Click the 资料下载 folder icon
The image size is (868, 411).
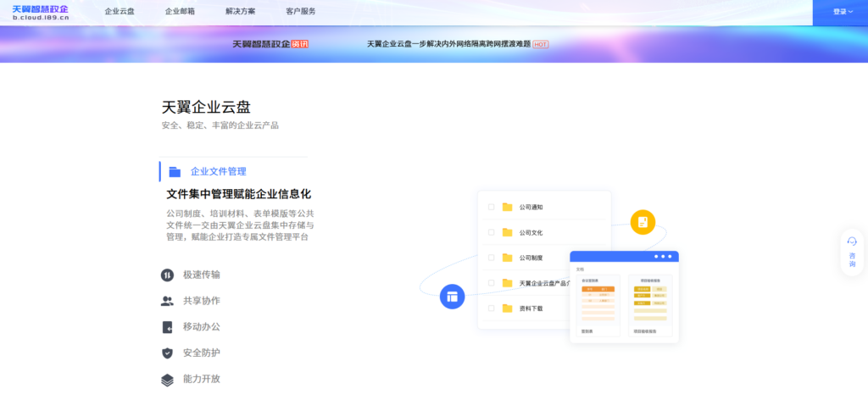[x=507, y=308]
